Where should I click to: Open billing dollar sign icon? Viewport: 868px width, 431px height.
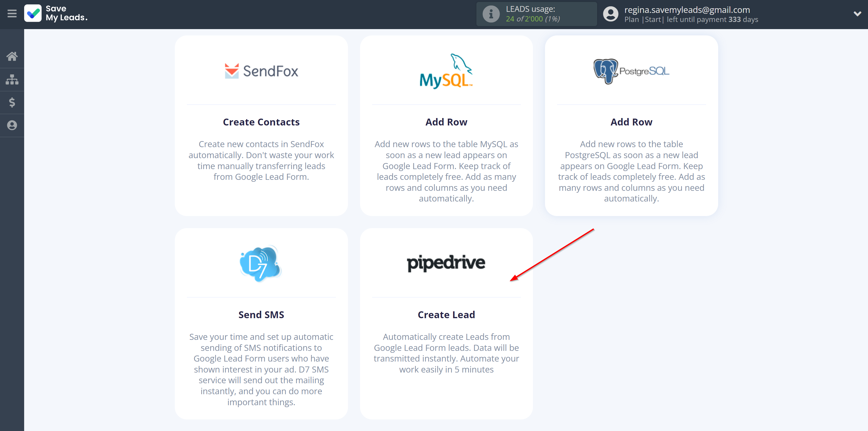(12, 102)
